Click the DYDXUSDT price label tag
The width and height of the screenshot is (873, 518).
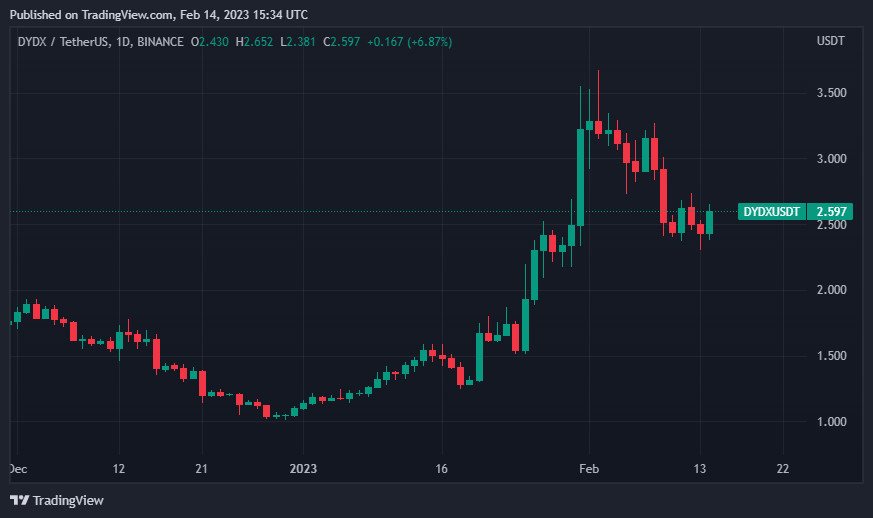[772, 212]
